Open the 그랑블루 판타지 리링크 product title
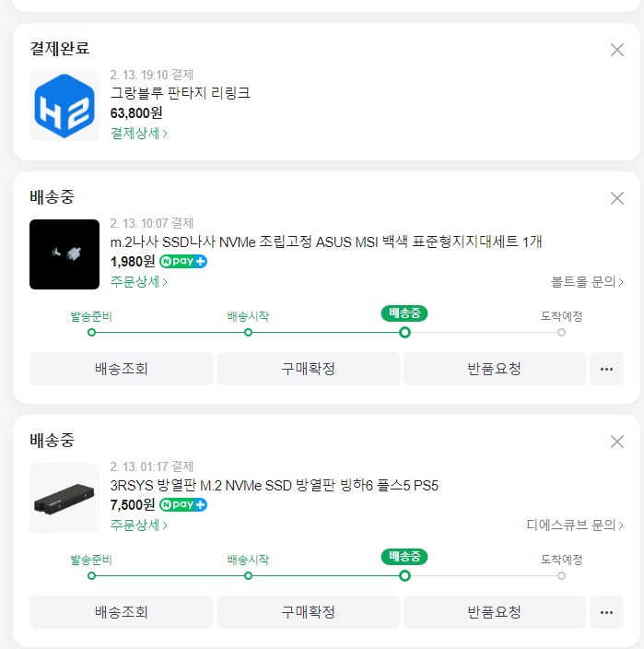 tap(180, 93)
